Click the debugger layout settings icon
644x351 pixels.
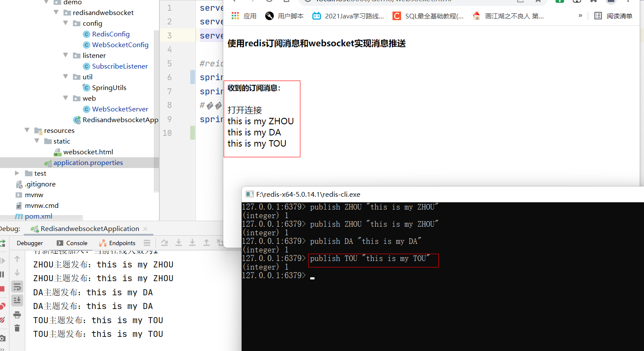click(x=147, y=243)
